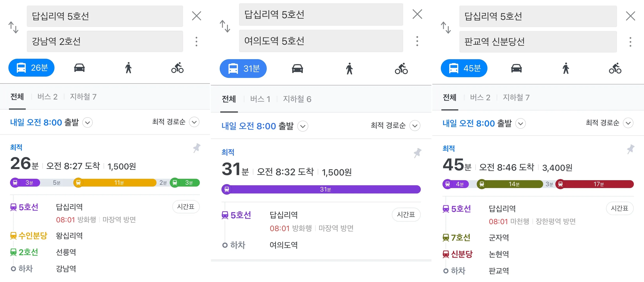644x282 pixels.
Task: Open 시간표 timetable for the Pangyo route
Action: (x=620, y=208)
